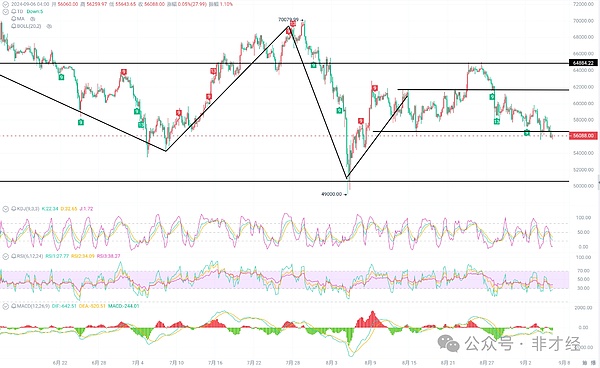Click the 49000.00 low price annotation
This screenshot has height=368, width=600.
coord(331,194)
